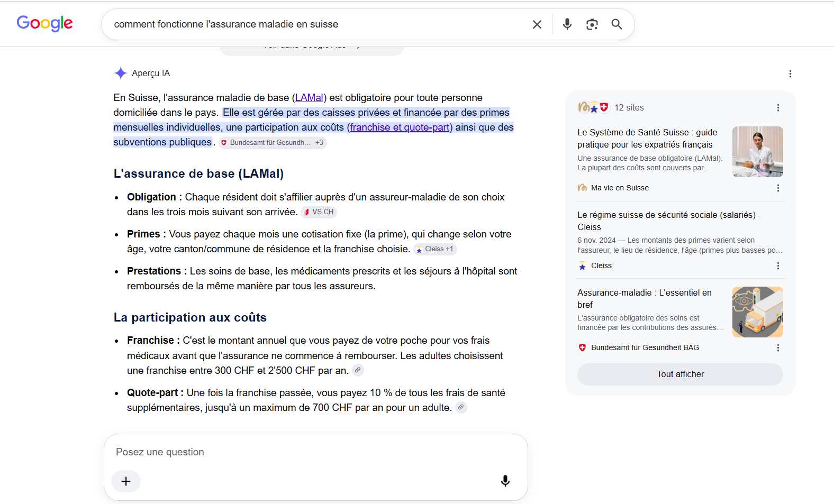
Task: Click the Primes : bold label
Action: (x=147, y=234)
